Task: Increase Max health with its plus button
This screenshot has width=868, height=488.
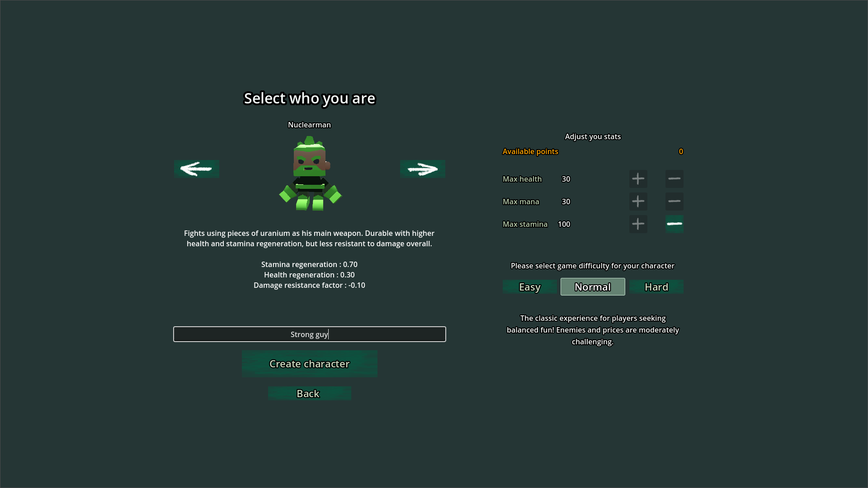Action: (638, 179)
